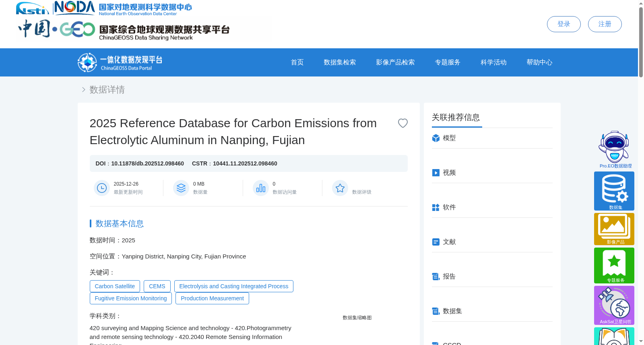The height and width of the screenshot is (345, 644).
Task: Open the yellow 影像产品 image sidebar tile
Action: 614,229
